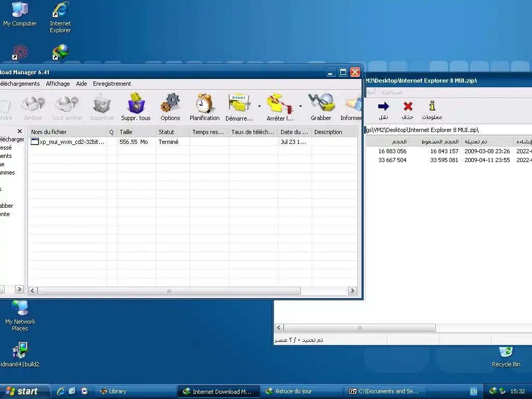Open the red-dotted desktop shortcut icon
This screenshot has height=399, width=532.
pyautogui.click(x=20, y=52)
